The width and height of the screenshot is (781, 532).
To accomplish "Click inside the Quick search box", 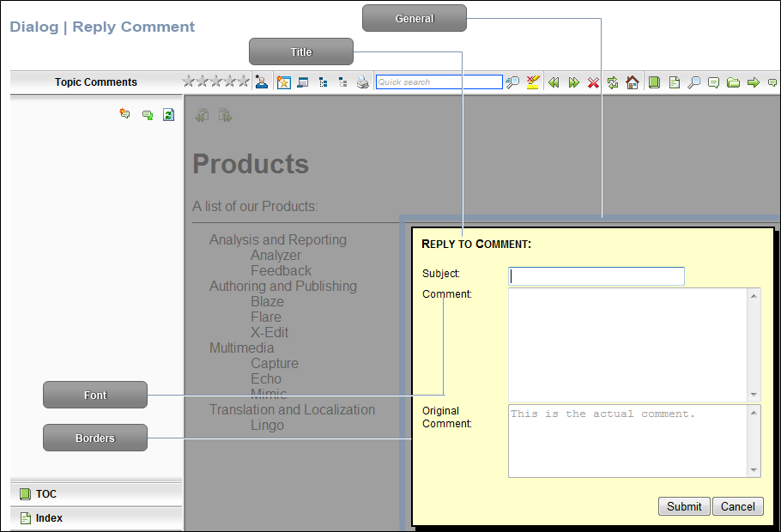I will pos(439,82).
